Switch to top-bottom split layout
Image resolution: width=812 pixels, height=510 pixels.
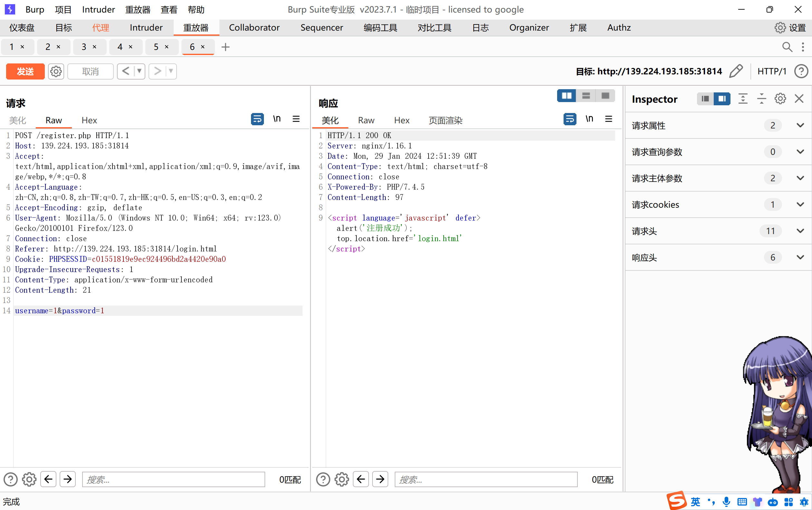click(x=586, y=96)
